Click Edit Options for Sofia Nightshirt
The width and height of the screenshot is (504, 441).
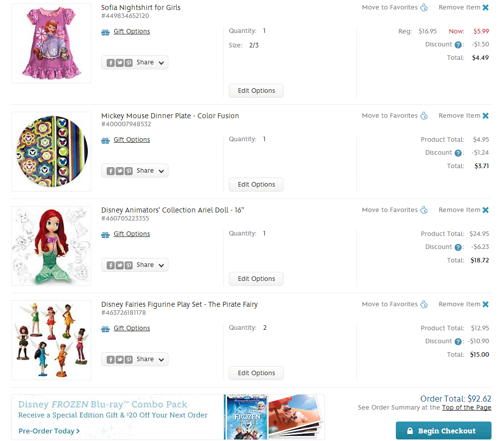256,91
